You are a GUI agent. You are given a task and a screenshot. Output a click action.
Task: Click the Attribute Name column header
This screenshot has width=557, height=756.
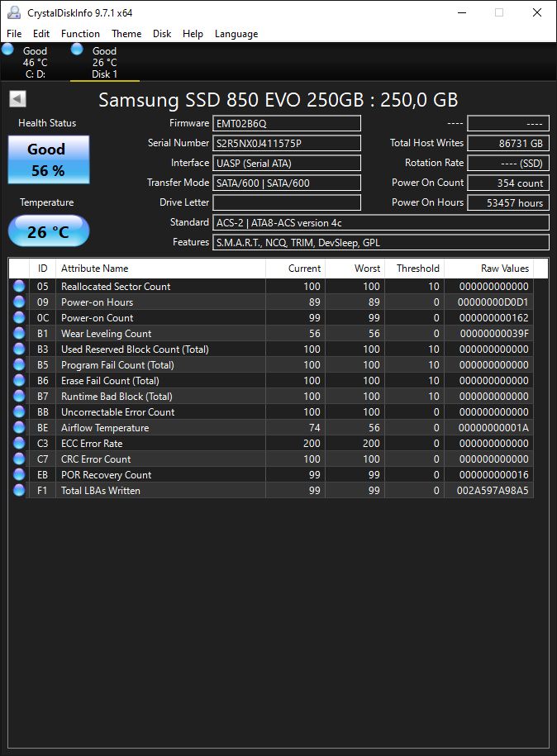coord(160,269)
